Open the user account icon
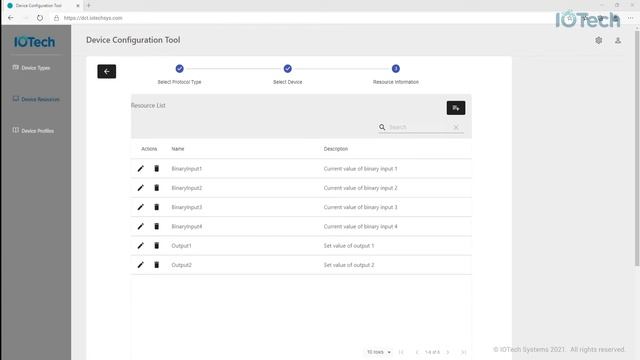640x360 pixels. pyautogui.click(x=618, y=40)
